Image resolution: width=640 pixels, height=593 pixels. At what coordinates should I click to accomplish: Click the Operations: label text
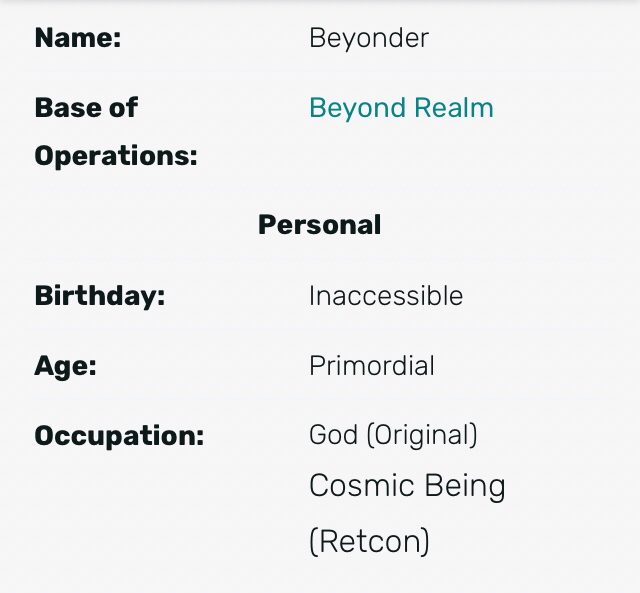[116, 156]
